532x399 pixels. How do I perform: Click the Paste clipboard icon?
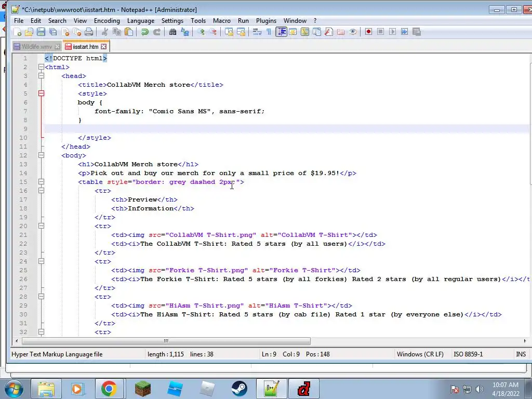(129, 32)
